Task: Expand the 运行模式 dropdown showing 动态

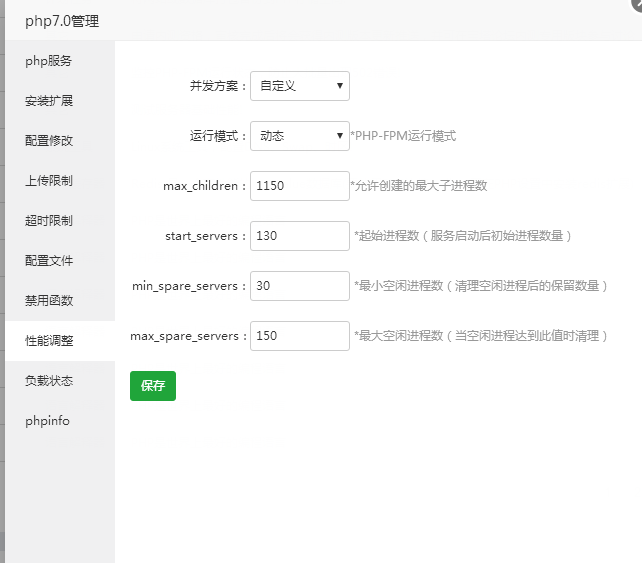Action: click(x=300, y=136)
